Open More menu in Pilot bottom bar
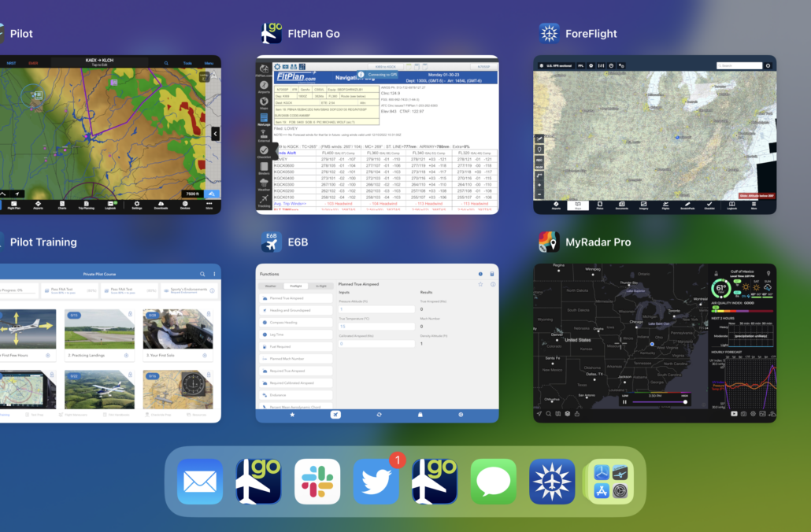The height and width of the screenshot is (532, 811). (209, 205)
